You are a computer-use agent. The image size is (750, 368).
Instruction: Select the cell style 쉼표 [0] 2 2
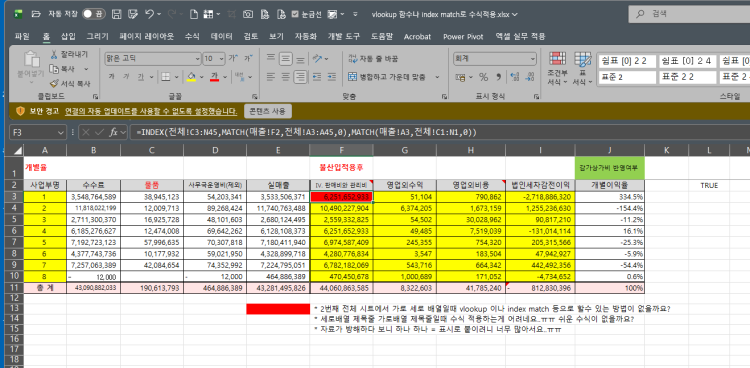pos(627,61)
